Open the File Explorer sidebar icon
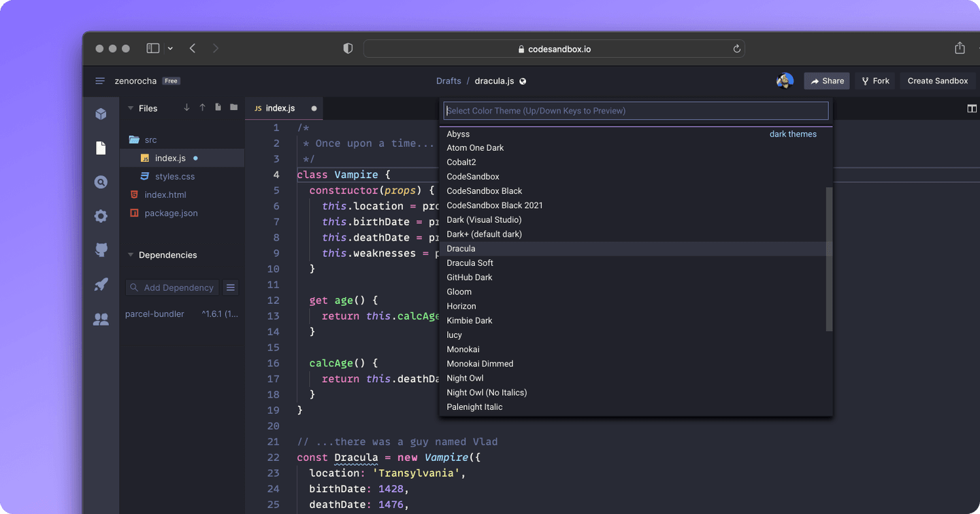980x514 pixels. coord(101,148)
